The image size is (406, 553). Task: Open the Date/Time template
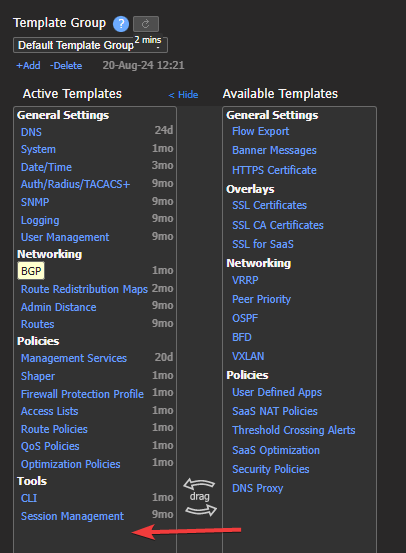[x=46, y=167]
